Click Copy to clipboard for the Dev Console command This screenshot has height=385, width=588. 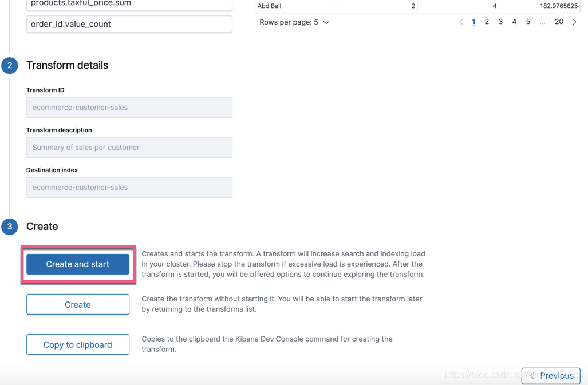click(x=77, y=344)
